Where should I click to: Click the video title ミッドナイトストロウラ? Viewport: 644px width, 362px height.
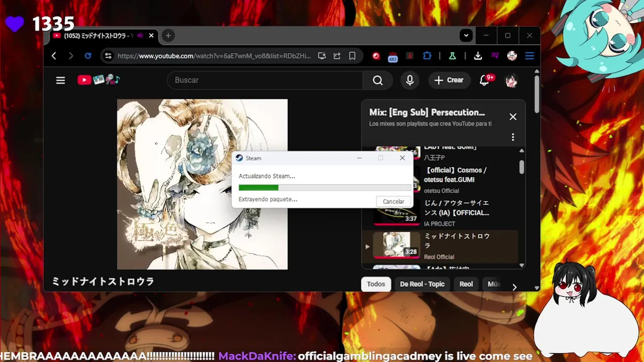(103, 282)
